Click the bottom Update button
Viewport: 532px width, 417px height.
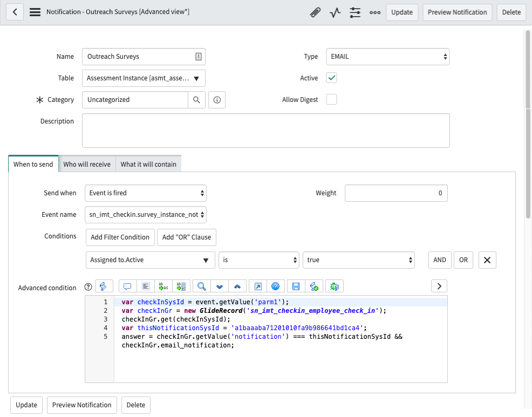(x=26, y=405)
